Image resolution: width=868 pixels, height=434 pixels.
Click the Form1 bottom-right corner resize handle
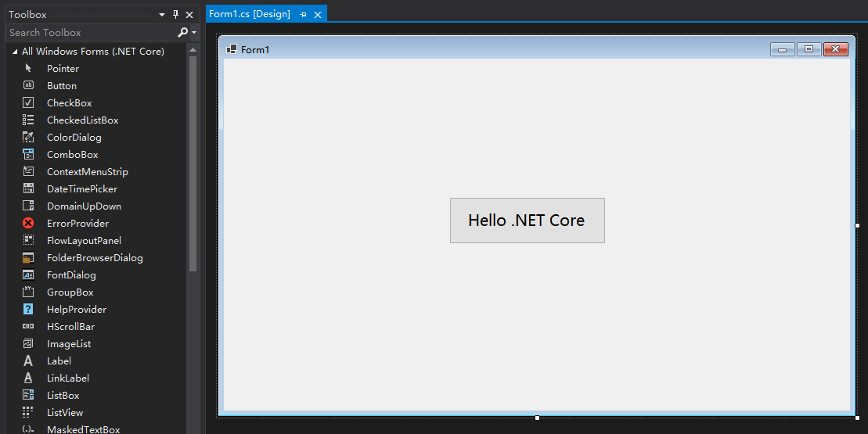[858, 418]
